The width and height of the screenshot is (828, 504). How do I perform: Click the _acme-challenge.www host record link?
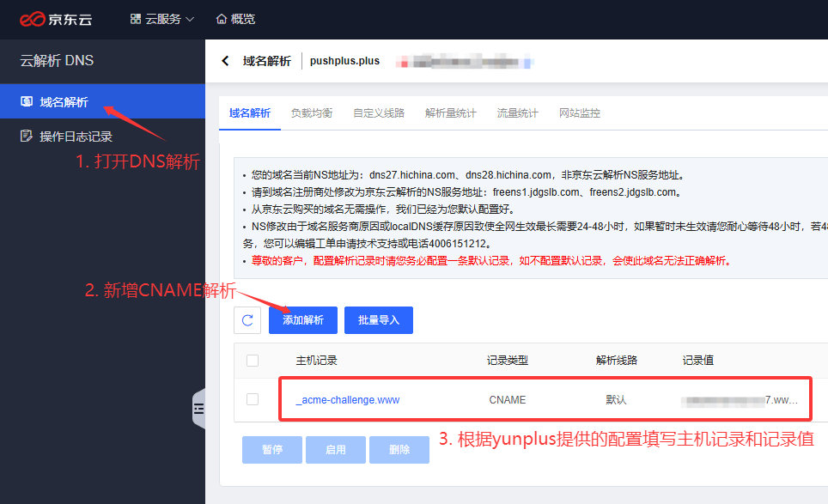(x=348, y=400)
